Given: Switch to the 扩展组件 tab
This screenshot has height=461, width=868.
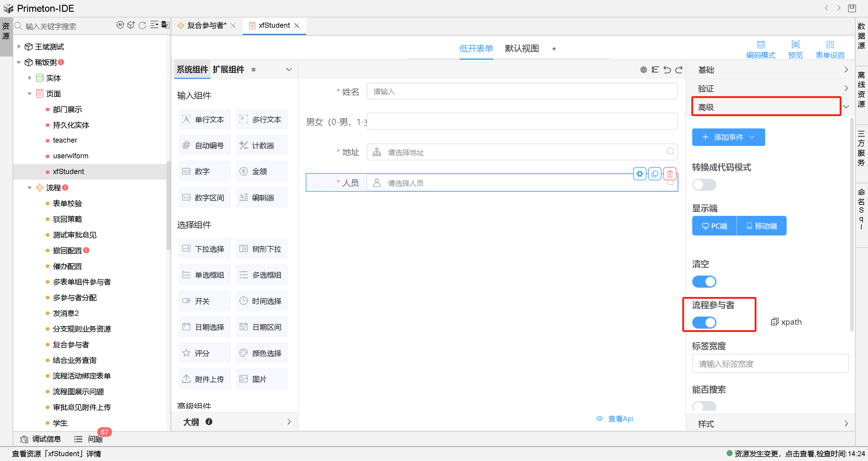Looking at the screenshot, I should (228, 69).
